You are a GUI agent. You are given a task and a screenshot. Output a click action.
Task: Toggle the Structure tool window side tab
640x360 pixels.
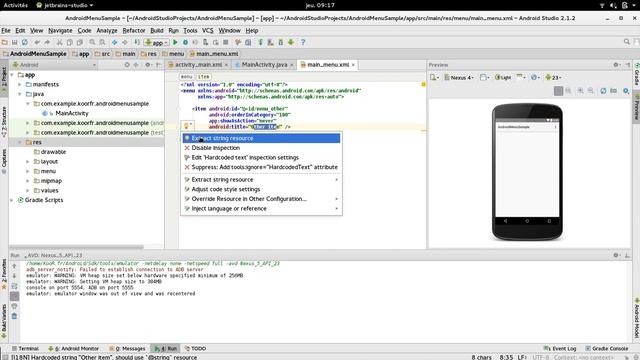pyautogui.click(x=4, y=121)
